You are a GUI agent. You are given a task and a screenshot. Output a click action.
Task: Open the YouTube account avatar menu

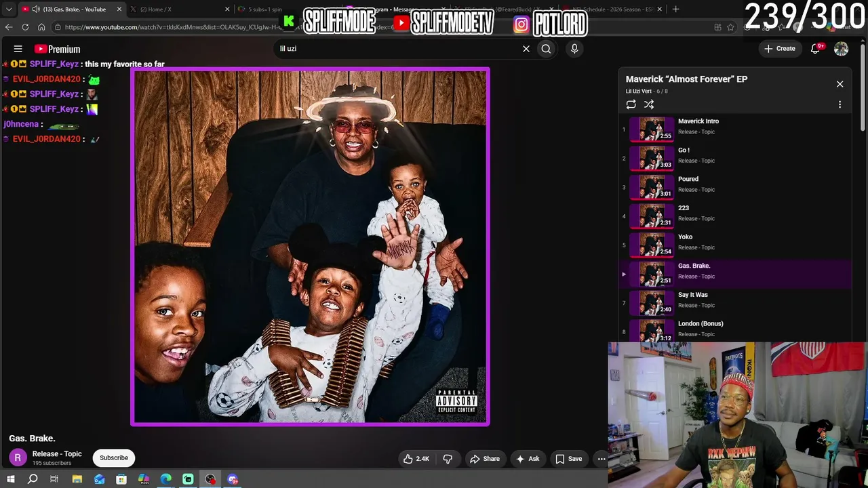(841, 49)
